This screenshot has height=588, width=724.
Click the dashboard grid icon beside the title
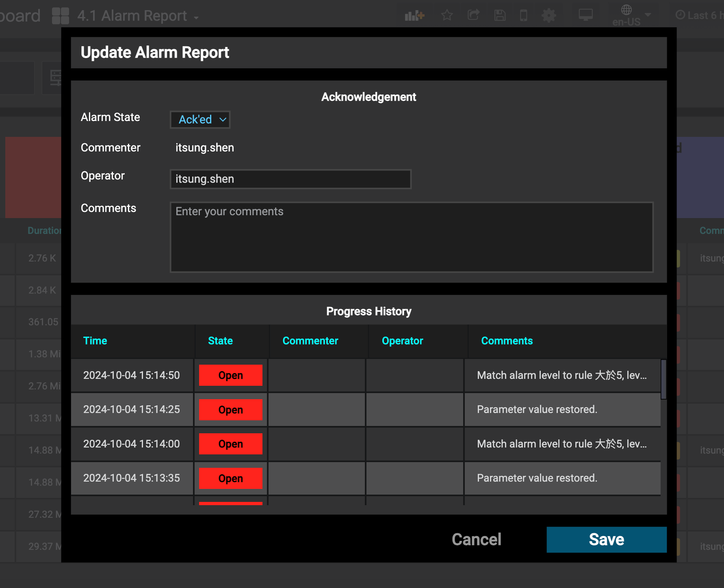60,15
